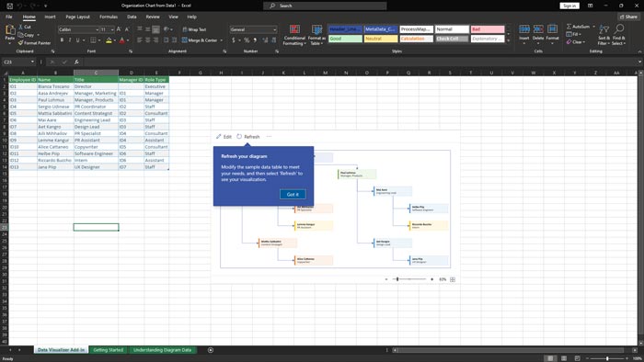
Task: Toggle Underline formatting
Action: point(77,40)
